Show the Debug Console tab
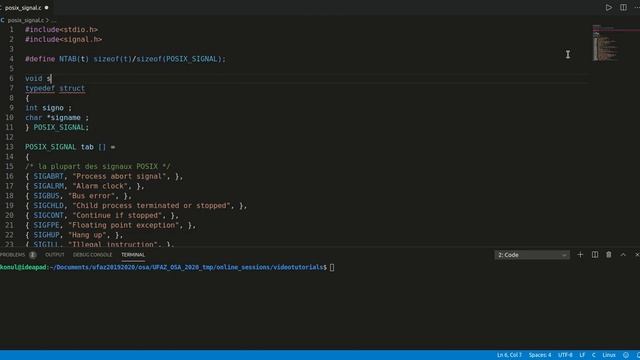The height and width of the screenshot is (360, 640). click(x=92, y=255)
